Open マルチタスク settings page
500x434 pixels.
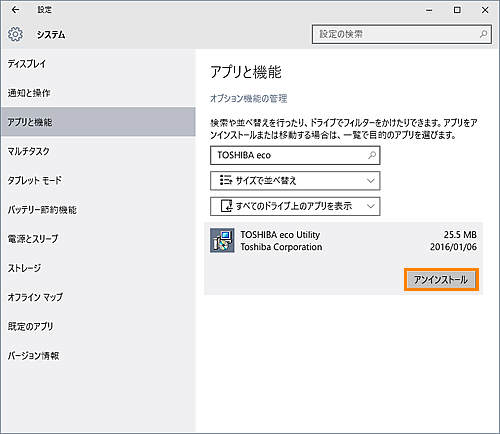click(98, 151)
